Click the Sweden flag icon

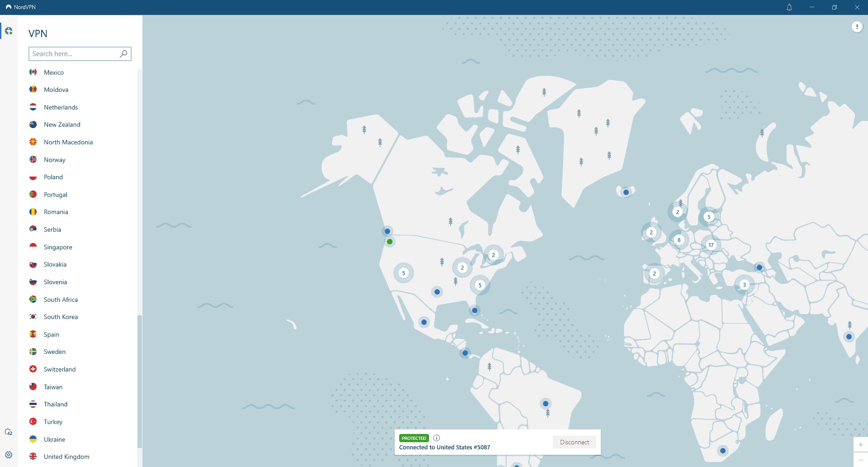(33, 352)
